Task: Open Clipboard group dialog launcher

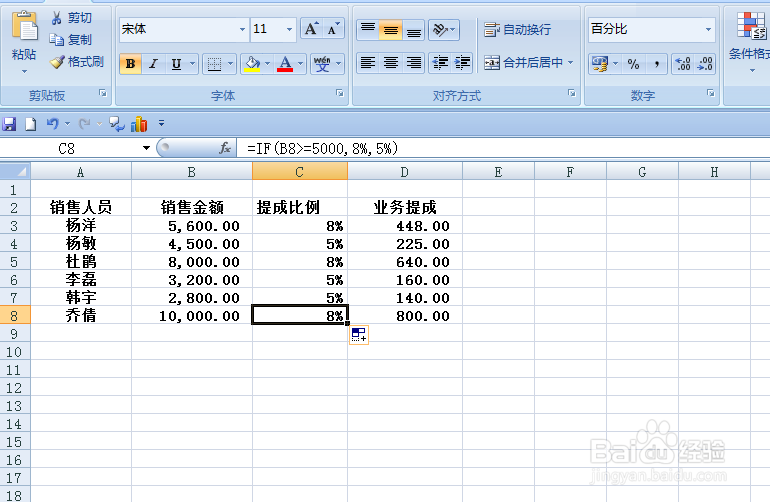Action: click(x=103, y=93)
